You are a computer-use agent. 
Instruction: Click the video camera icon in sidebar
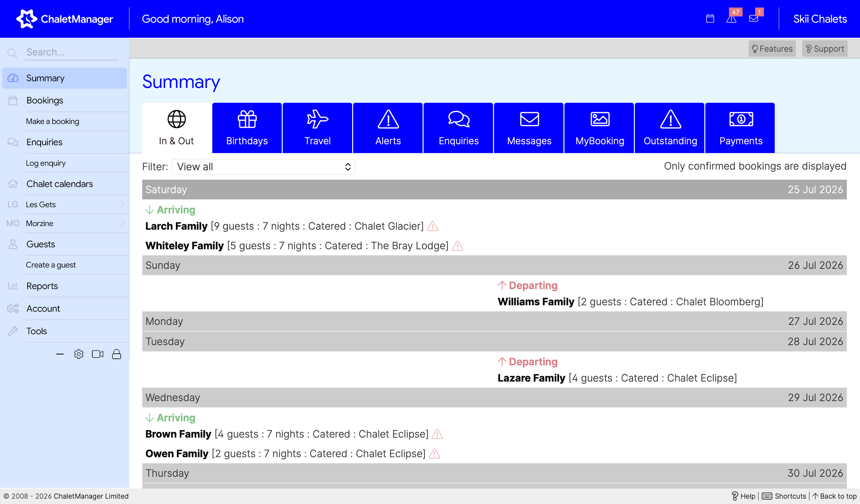[98, 354]
